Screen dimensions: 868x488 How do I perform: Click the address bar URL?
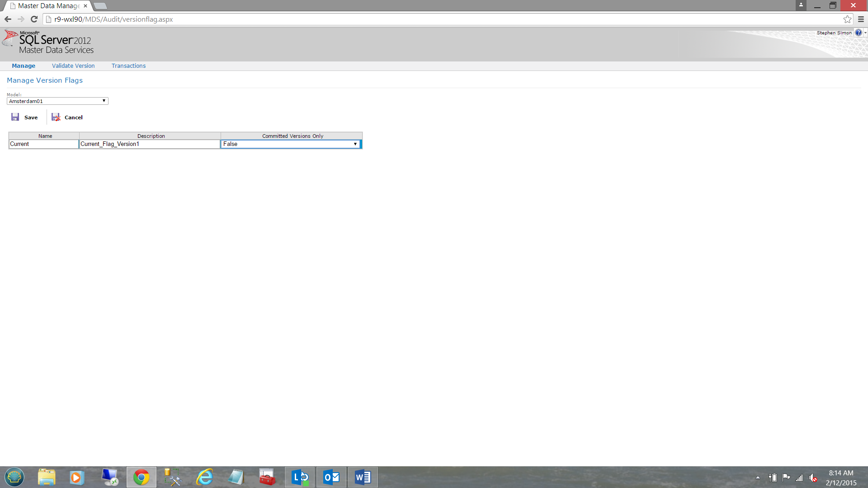click(113, 19)
